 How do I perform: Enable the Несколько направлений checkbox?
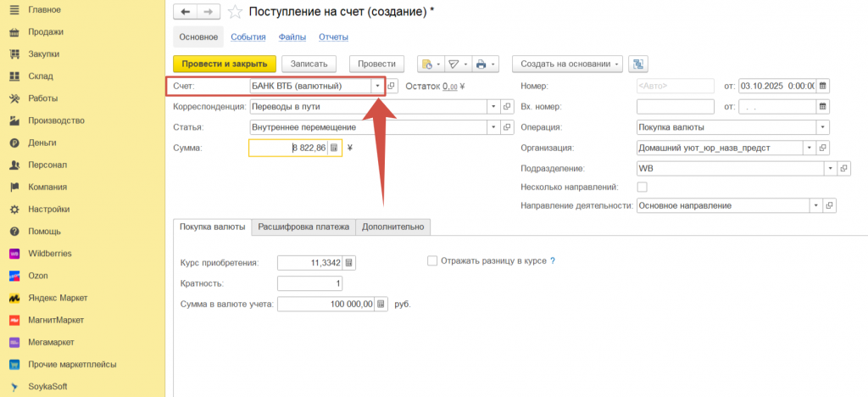coord(642,187)
